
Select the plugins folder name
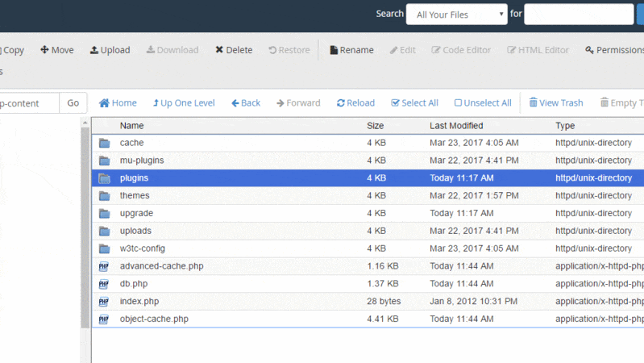[x=134, y=178]
